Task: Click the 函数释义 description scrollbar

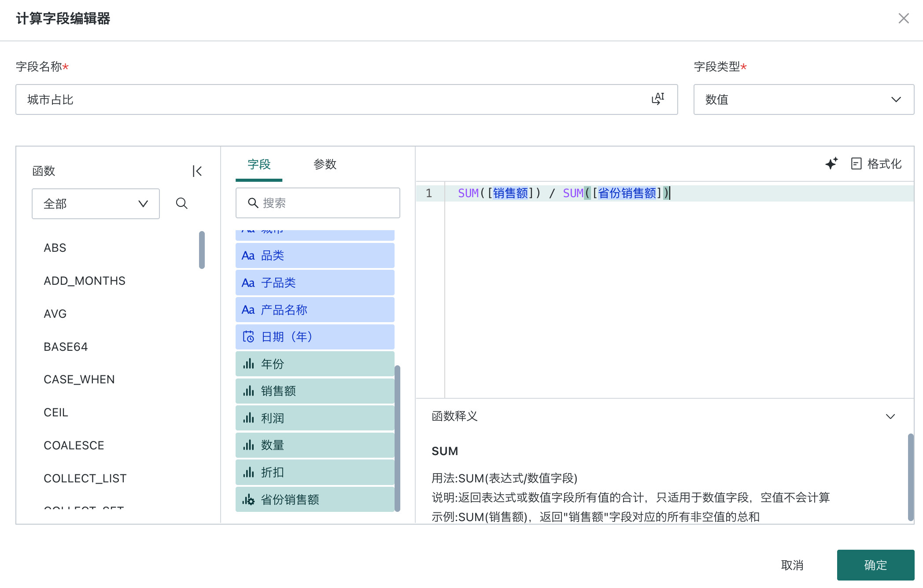Action: pyautogui.click(x=911, y=478)
